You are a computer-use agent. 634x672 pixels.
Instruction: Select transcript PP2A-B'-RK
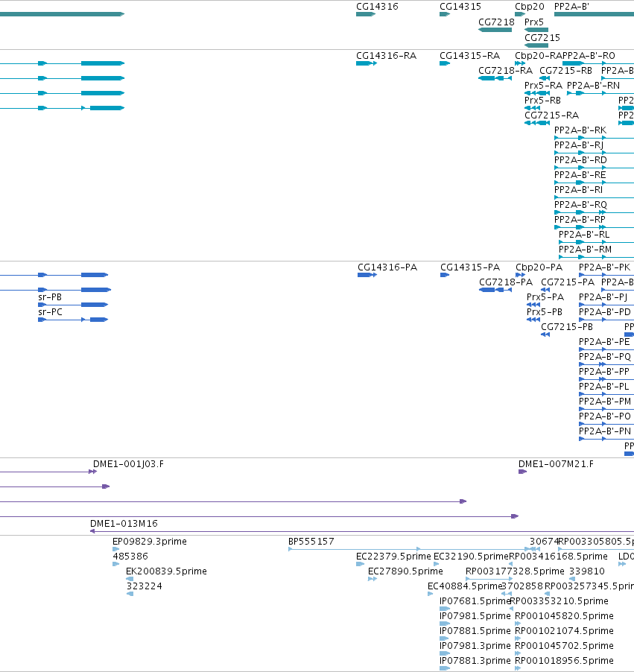pos(580,130)
